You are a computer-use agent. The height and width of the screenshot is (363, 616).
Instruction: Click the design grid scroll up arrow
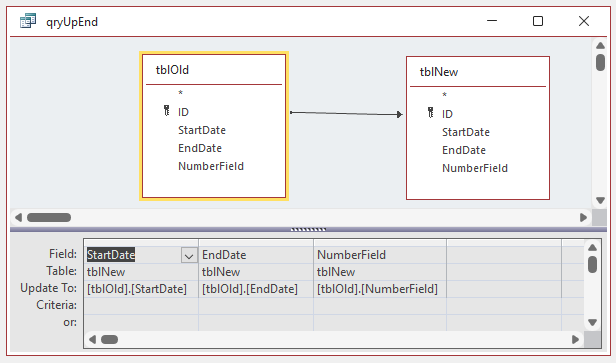coord(592,248)
